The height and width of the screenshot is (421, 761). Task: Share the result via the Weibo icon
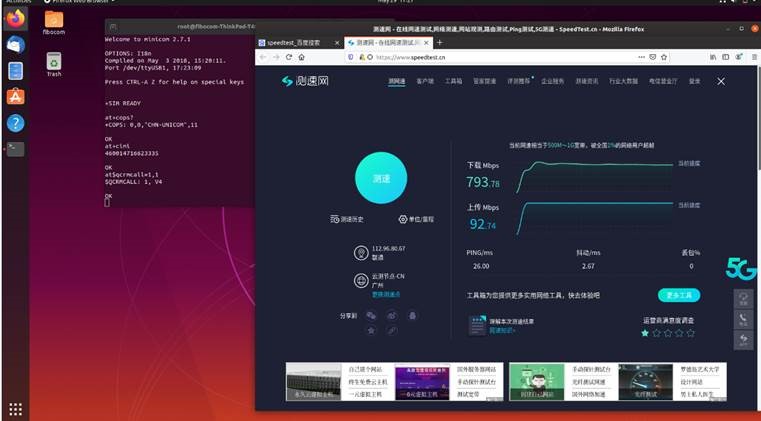(392, 316)
